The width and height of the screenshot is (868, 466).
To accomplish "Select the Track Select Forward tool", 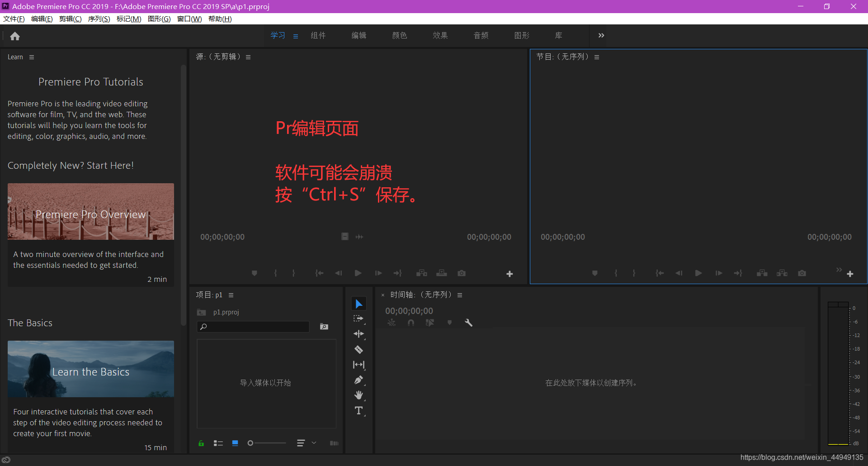I will [x=359, y=319].
